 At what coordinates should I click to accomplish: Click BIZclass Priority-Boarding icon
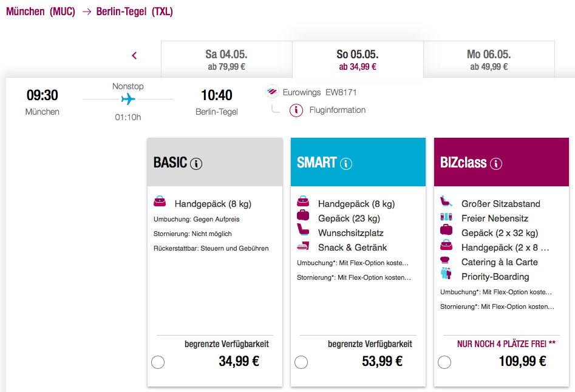pos(446,276)
